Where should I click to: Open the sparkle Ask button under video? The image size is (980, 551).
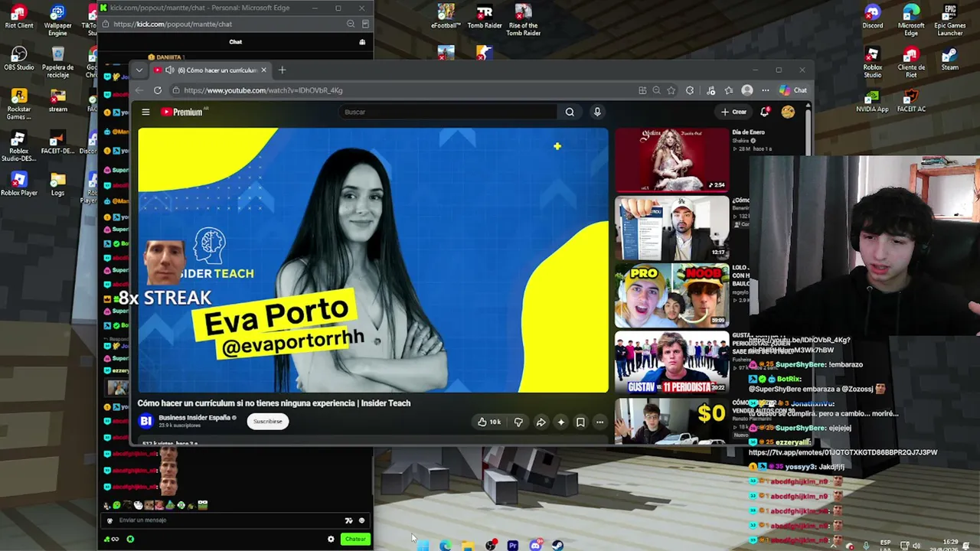[x=560, y=422]
